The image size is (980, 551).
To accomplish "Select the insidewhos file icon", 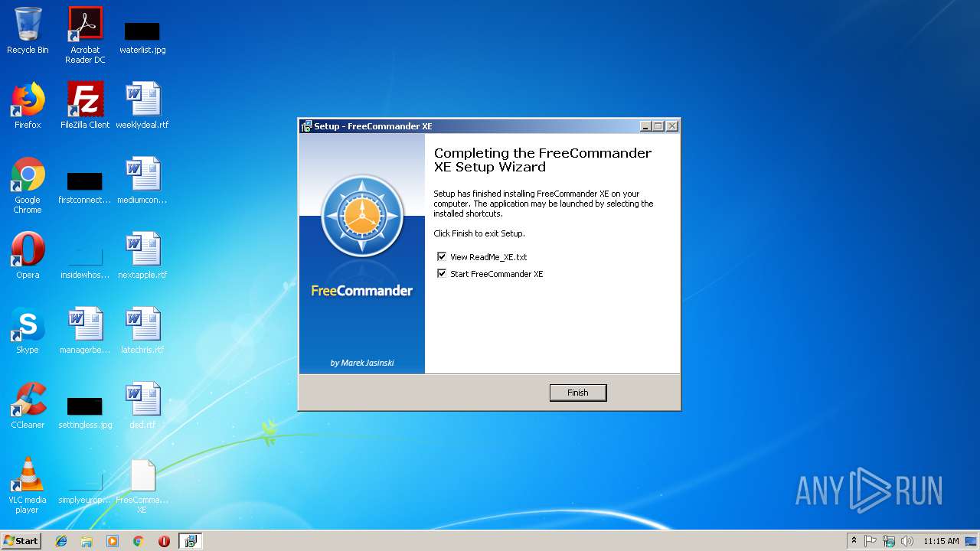I will coord(85,262).
